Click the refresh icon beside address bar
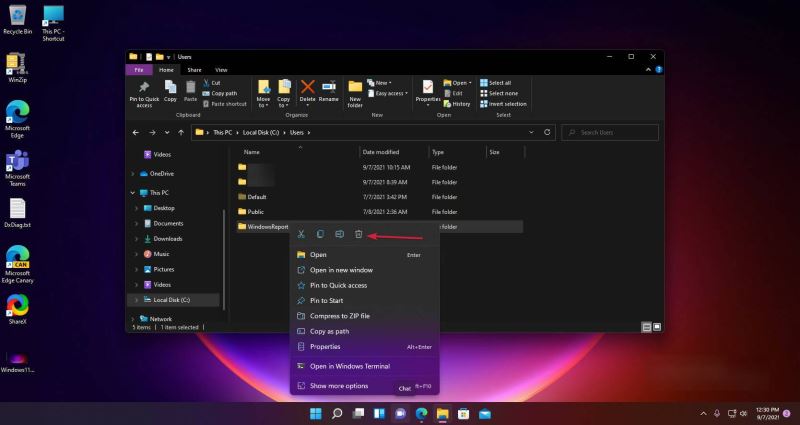Viewport: 800px width, 425px height. point(548,132)
